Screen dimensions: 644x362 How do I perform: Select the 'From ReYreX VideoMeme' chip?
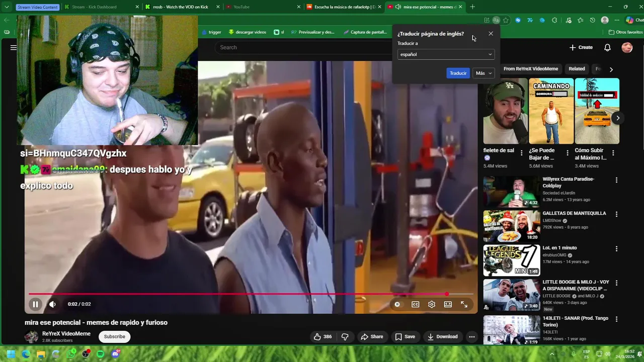click(x=531, y=69)
